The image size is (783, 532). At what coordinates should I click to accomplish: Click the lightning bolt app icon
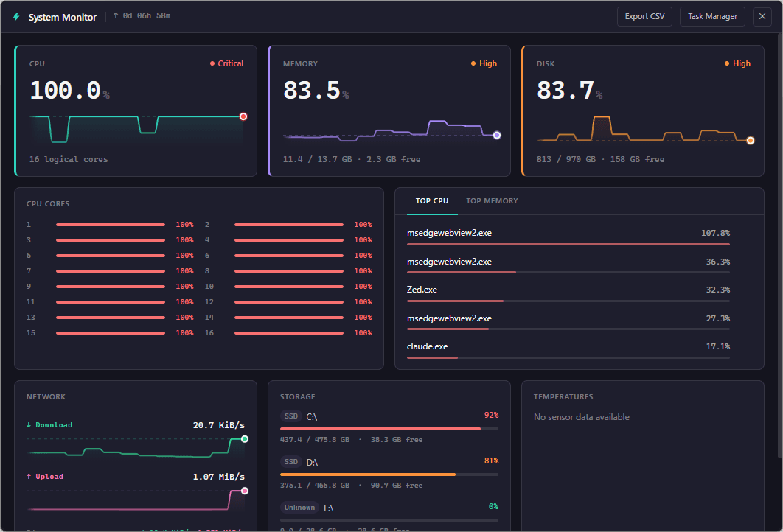(16, 16)
